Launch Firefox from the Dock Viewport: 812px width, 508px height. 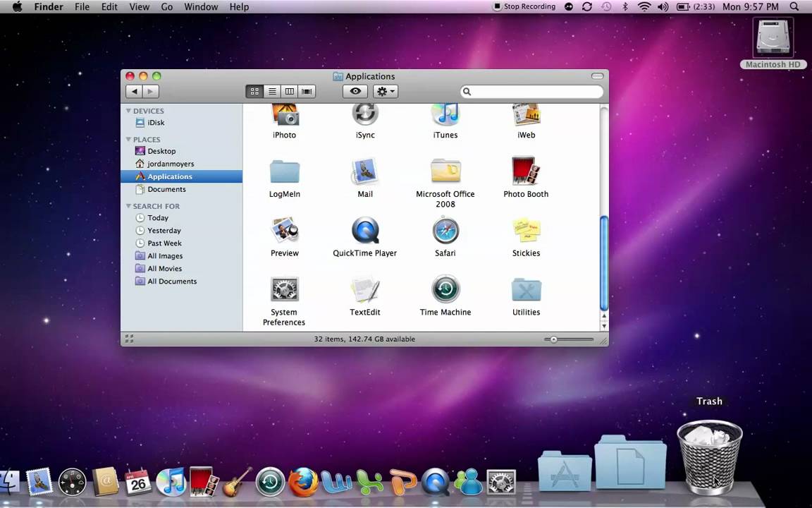point(304,482)
